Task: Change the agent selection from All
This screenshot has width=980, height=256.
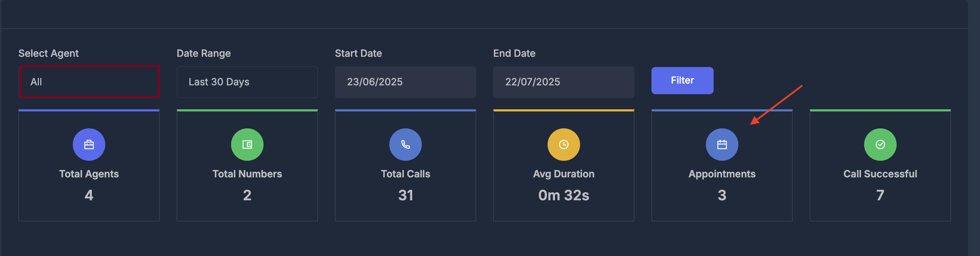Action: tap(89, 82)
